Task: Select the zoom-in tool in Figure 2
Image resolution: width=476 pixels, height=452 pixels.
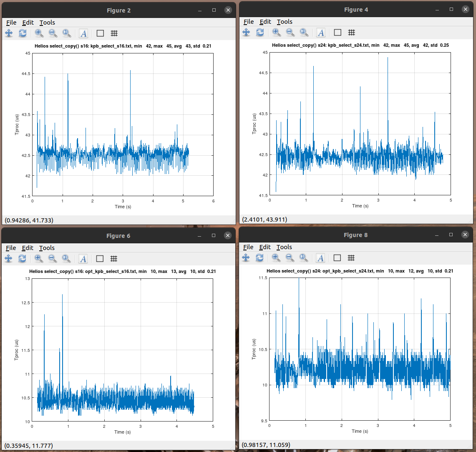Action: (x=39, y=33)
